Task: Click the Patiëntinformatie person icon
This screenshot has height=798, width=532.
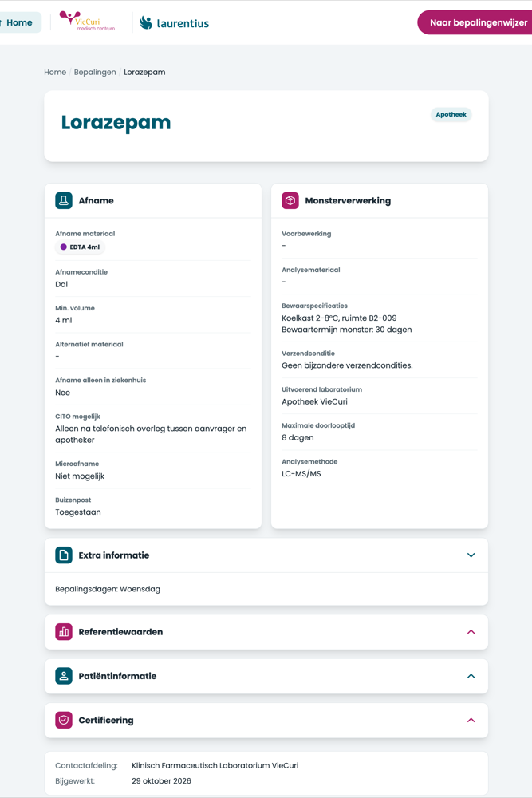Action: [64, 676]
